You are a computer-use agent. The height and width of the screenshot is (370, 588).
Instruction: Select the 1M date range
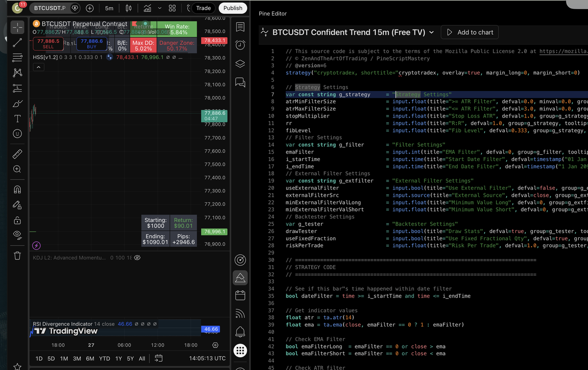(x=64, y=358)
